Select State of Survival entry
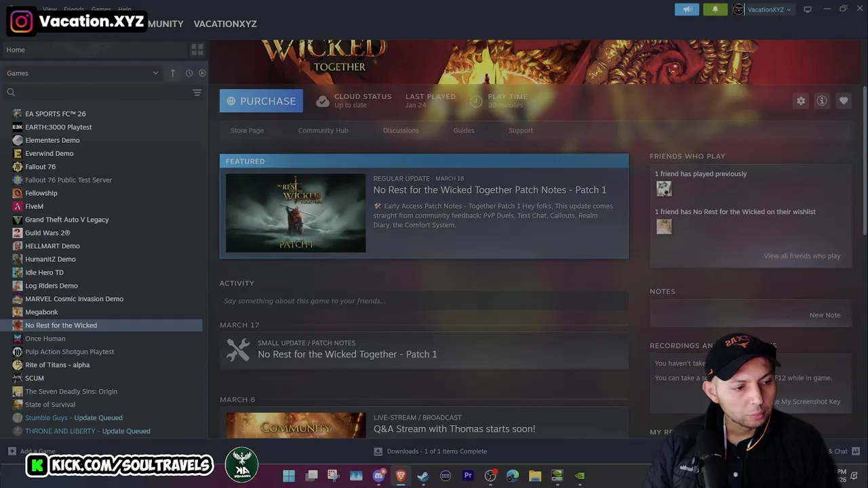Screen dimensions: 868x488 pyautogui.click(x=50, y=405)
